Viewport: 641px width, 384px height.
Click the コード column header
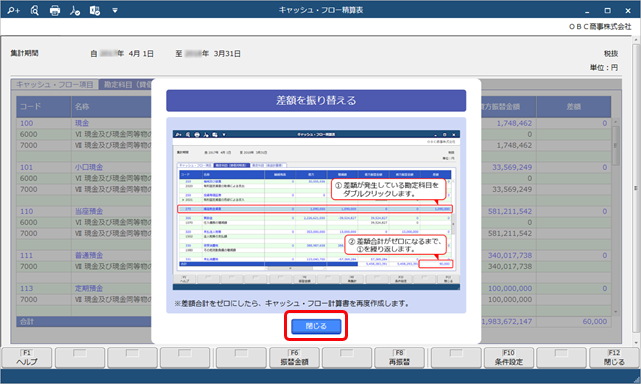(44, 107)
